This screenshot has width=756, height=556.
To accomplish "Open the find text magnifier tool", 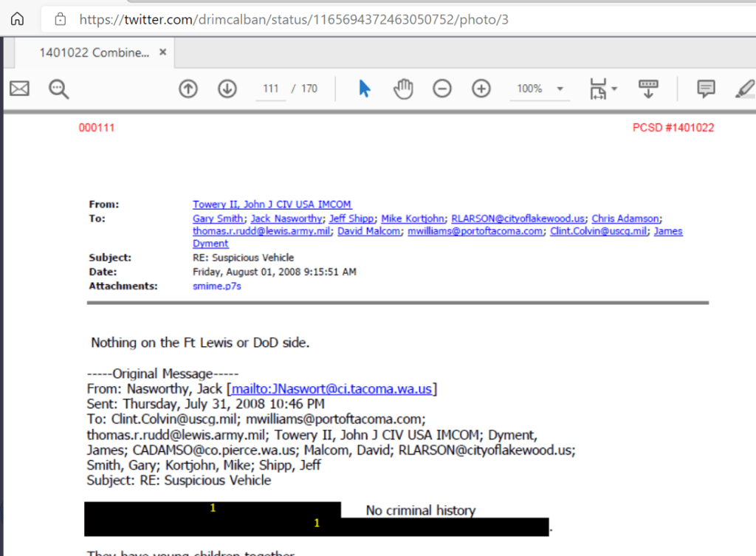I will pos(59,89).
